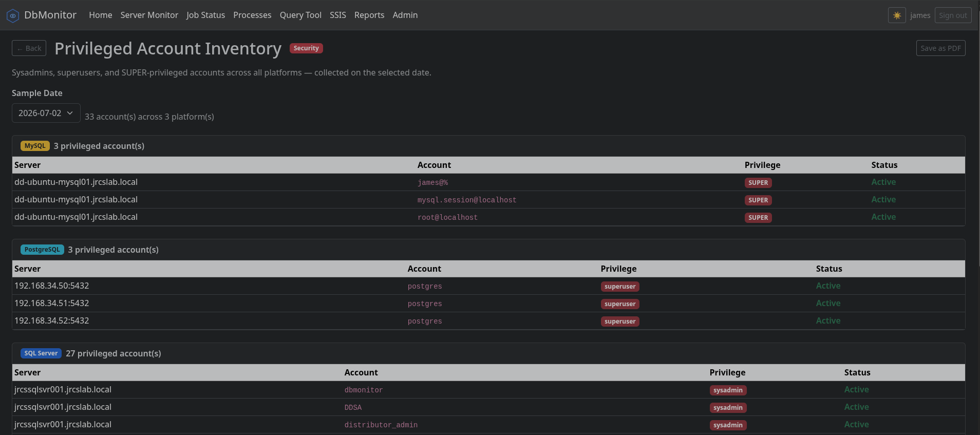The width and height of the screenshot is (980, 435).
Task: Select the DDSA account
Action: coord(353,407)
